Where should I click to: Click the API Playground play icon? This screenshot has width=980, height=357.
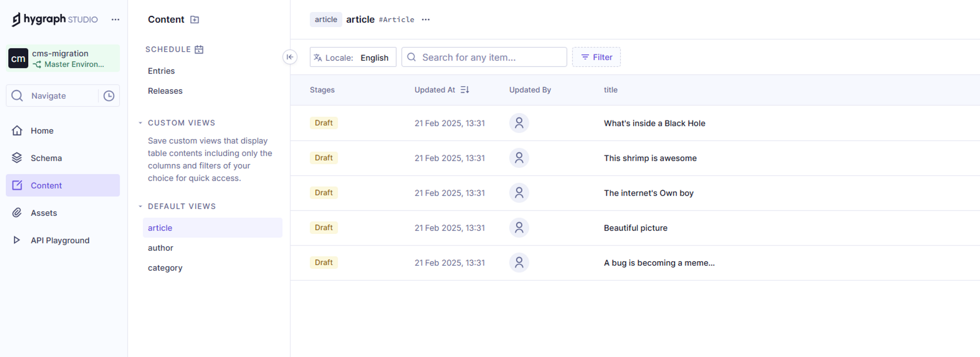[x=17, y=240]
